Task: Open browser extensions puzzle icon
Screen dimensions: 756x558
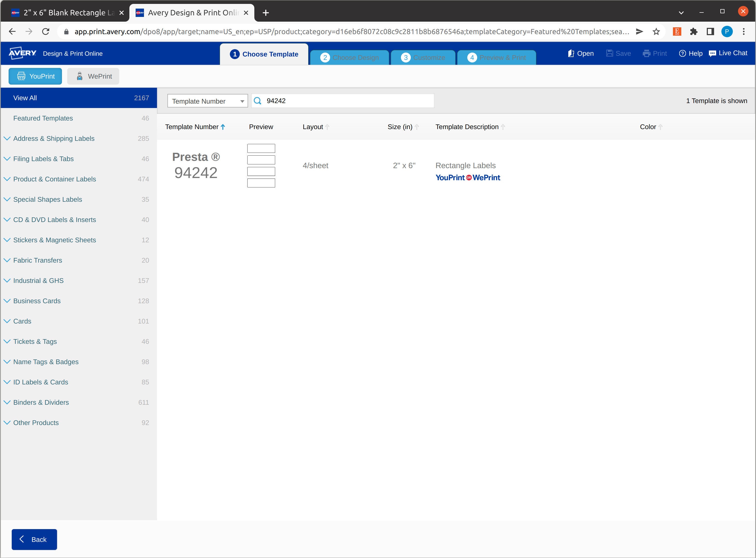Action: [x=694, y=31]
